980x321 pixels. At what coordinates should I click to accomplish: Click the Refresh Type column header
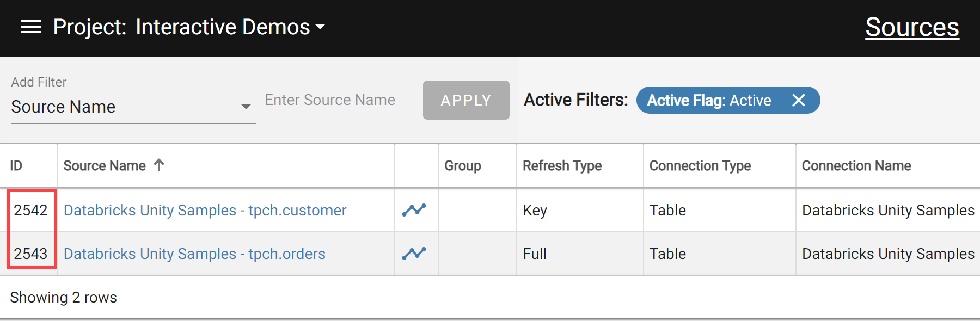562,165
